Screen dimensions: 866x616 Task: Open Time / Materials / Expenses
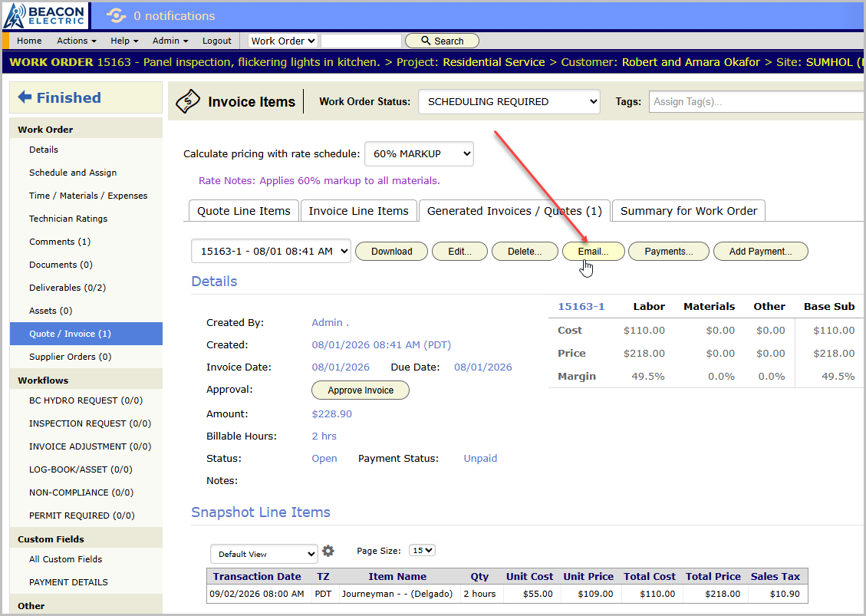[88, 196]
